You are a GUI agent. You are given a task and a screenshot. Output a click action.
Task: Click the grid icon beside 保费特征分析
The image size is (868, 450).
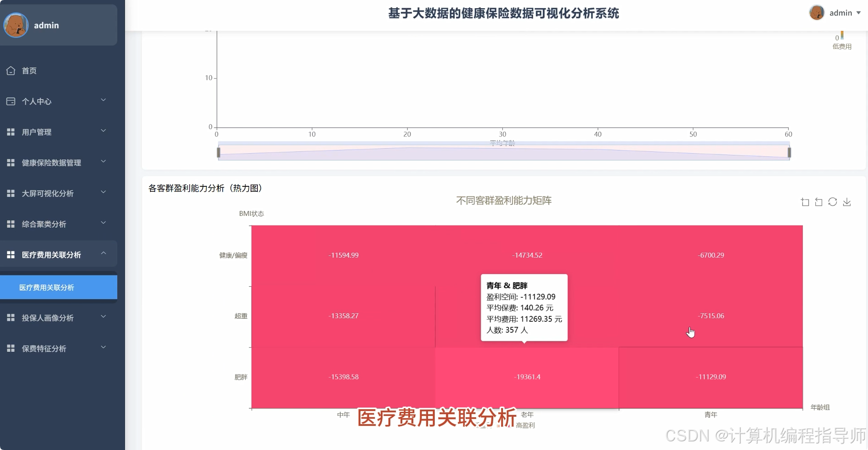[10, 348]
